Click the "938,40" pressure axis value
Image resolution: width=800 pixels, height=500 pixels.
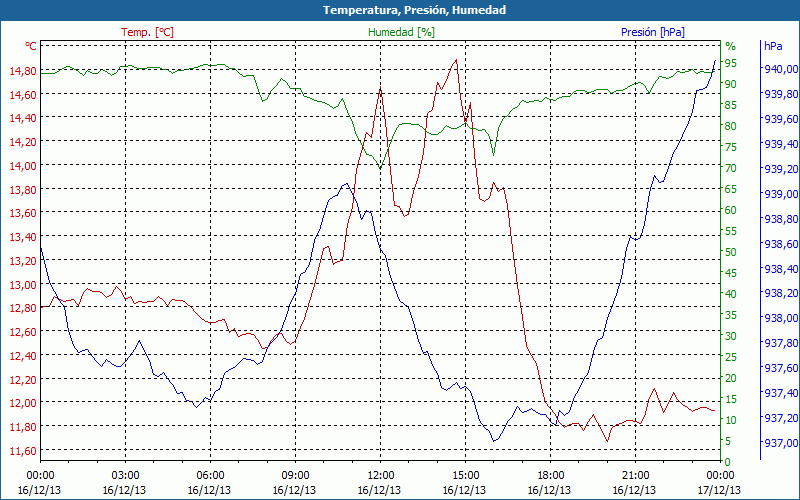780,269
